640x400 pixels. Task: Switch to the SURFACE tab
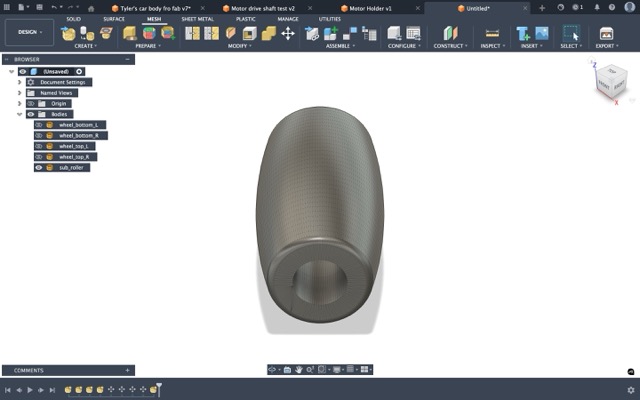click(114, 19)
